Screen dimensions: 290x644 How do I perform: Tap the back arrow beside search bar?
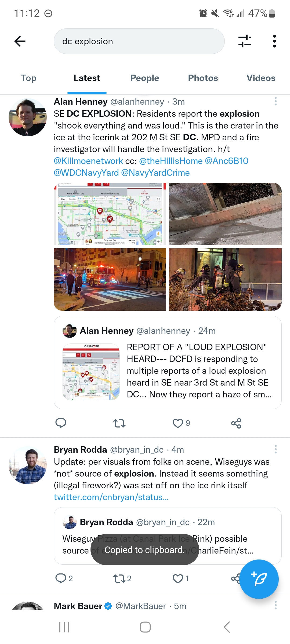[x=20, y=41]
